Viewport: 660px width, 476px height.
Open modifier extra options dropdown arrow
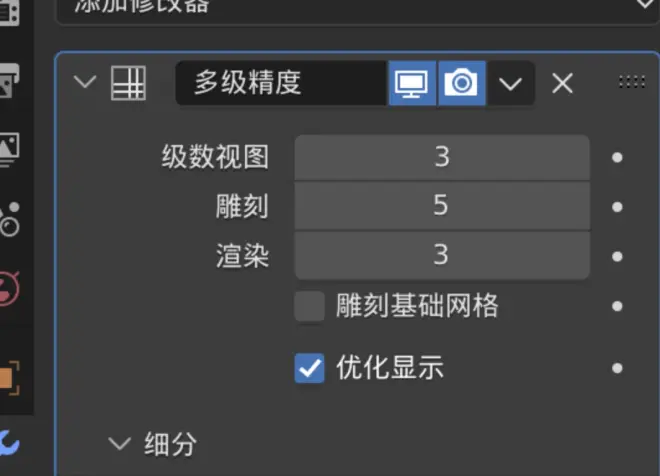(x=511, y=83)
